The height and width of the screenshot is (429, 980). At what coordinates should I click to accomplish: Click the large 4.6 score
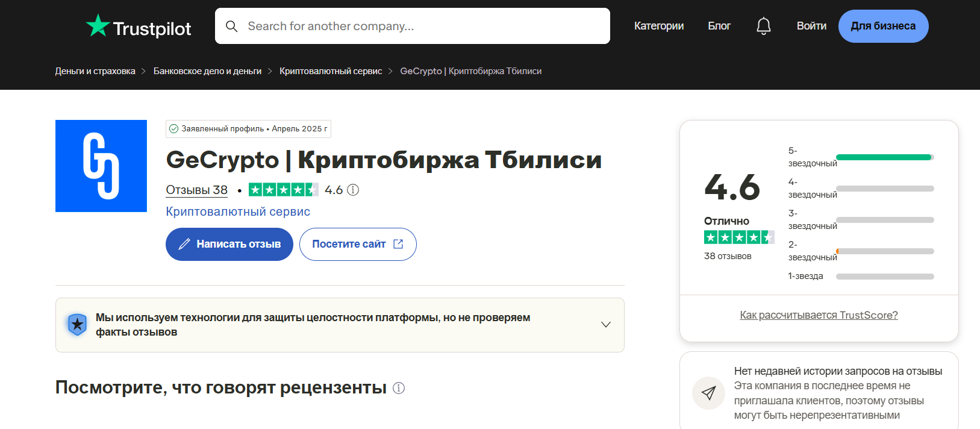pyautogui.click(x=732, y=187)
